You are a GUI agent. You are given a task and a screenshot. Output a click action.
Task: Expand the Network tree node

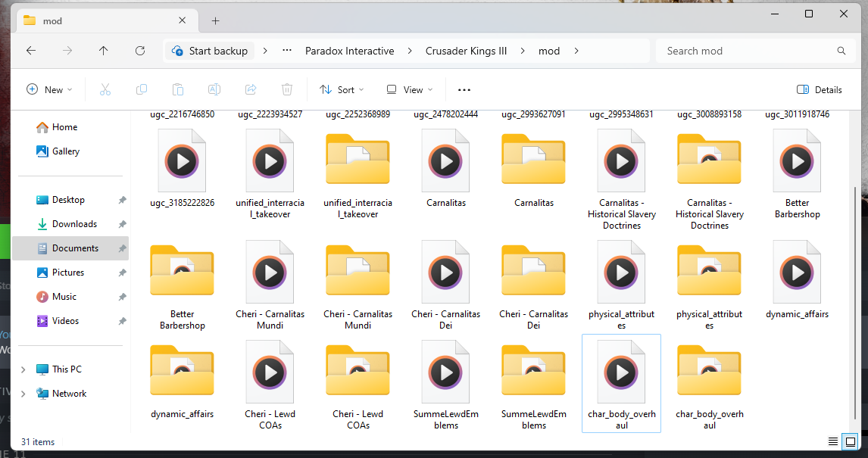(x=23, y=394)
